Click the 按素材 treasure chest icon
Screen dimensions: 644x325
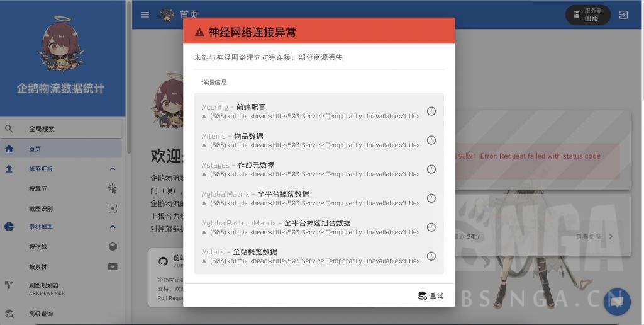(113, 266)
